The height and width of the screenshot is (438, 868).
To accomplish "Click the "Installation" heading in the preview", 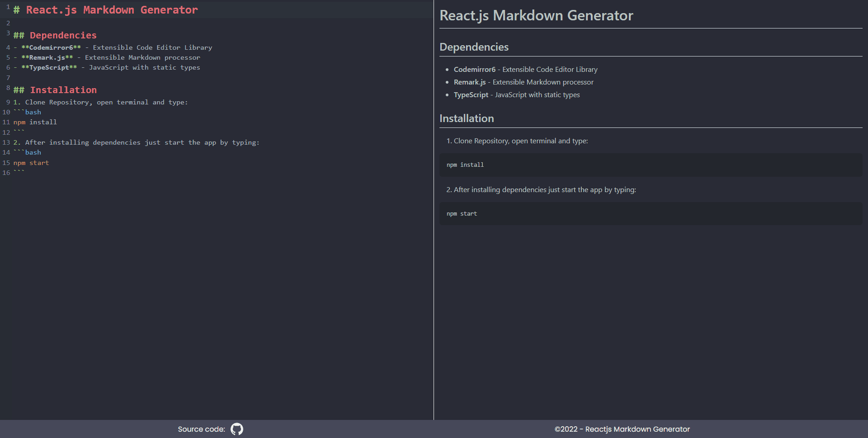I will click(466, 118).
